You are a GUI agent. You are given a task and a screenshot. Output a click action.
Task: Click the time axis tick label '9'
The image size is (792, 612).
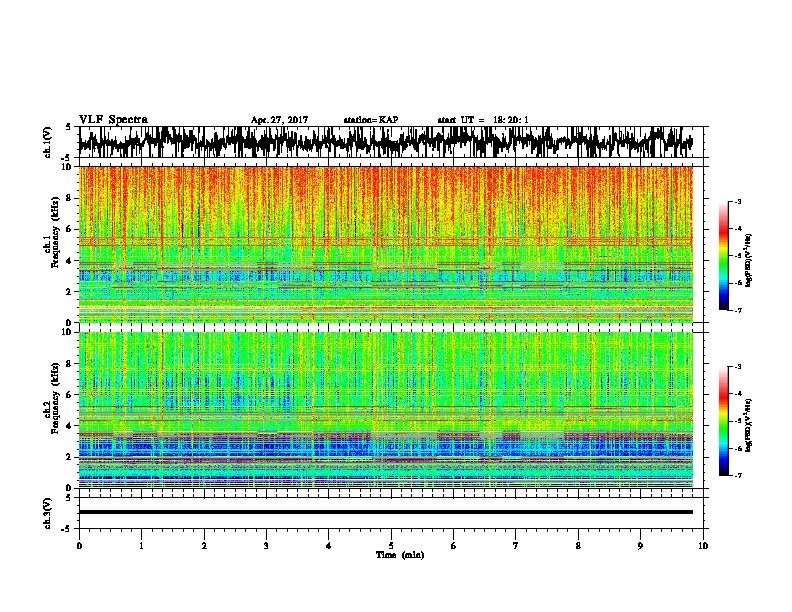(x=640, y=546)
